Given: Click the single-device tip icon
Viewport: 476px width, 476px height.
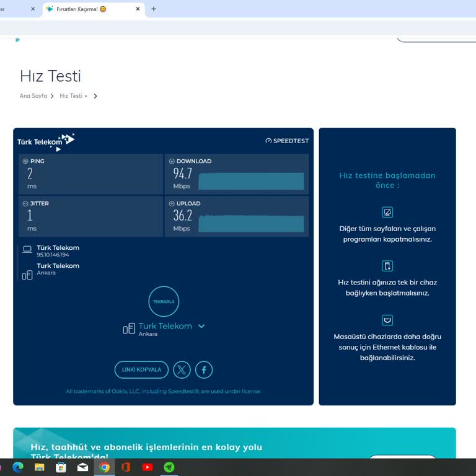Looking at the screenshot, I should (387, 266).
